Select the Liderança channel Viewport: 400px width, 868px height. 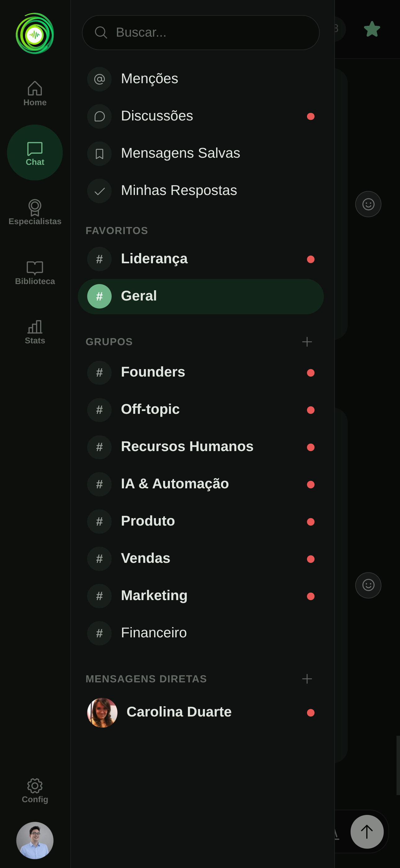(x=154, y=259)
